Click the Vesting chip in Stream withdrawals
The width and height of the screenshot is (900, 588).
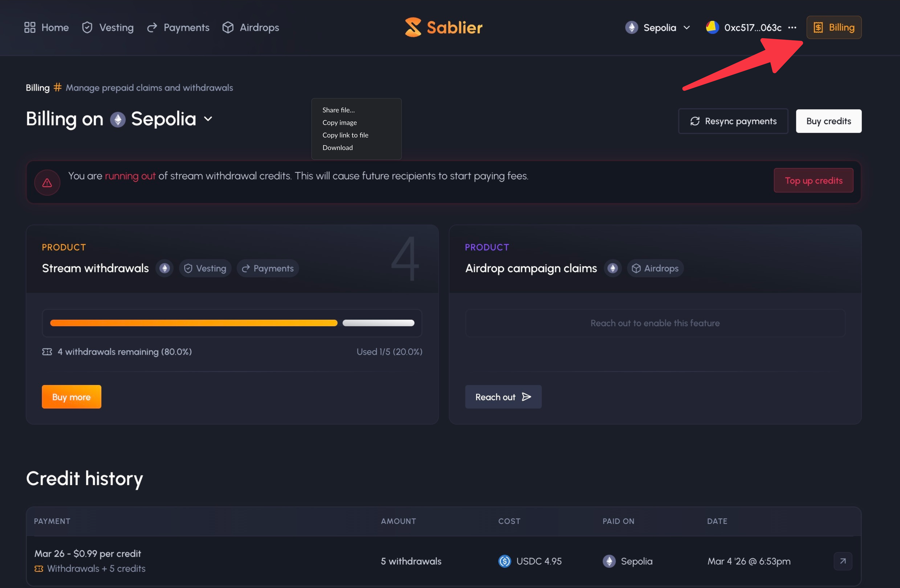[205, 269]
